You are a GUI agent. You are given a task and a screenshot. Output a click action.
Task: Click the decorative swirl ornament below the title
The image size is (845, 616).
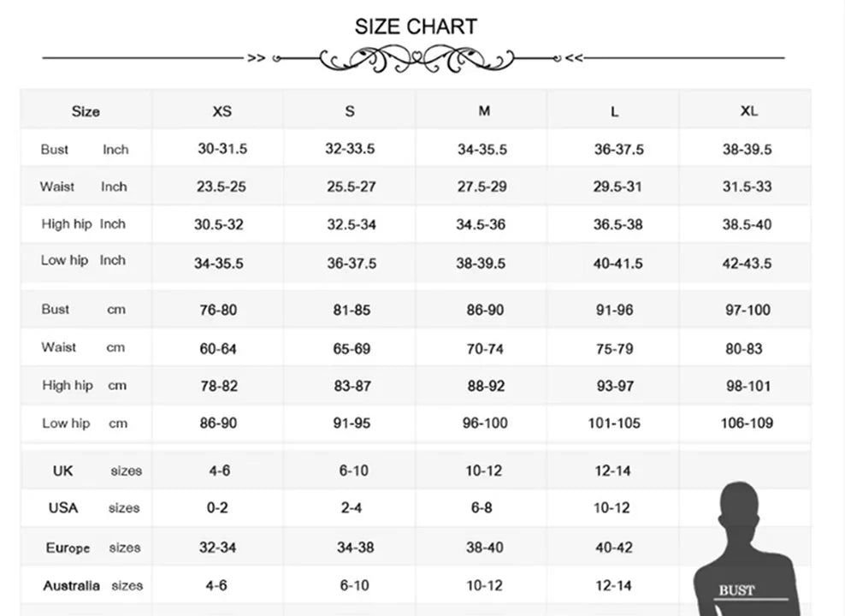[416, 59]
